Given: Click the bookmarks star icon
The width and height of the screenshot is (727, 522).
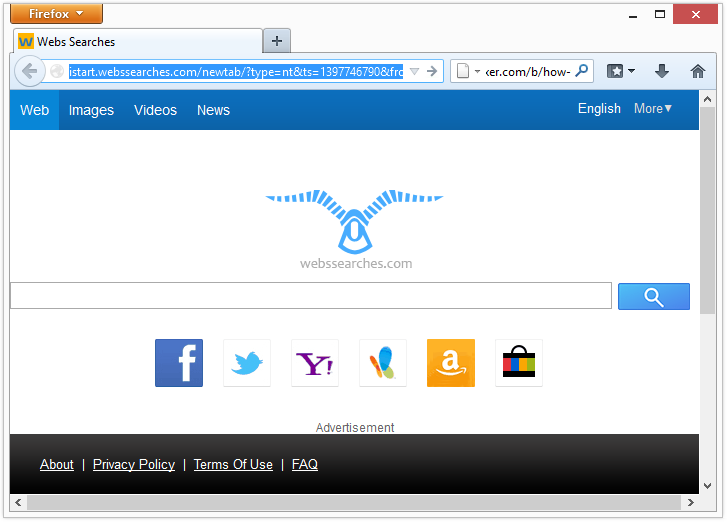Looking at the screenshot, I should [x=615, y=71].
